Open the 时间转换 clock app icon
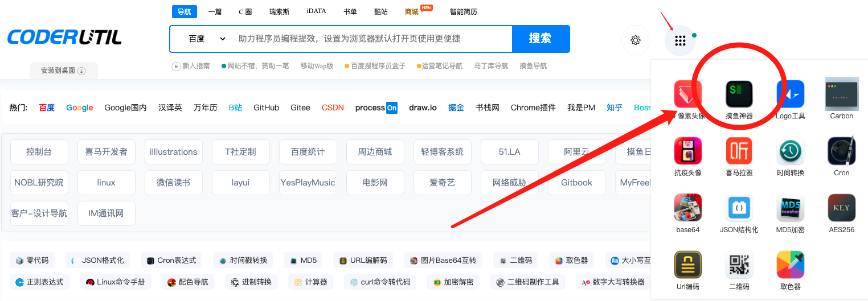Screen dimensions: 868x301 click(791, 151)
